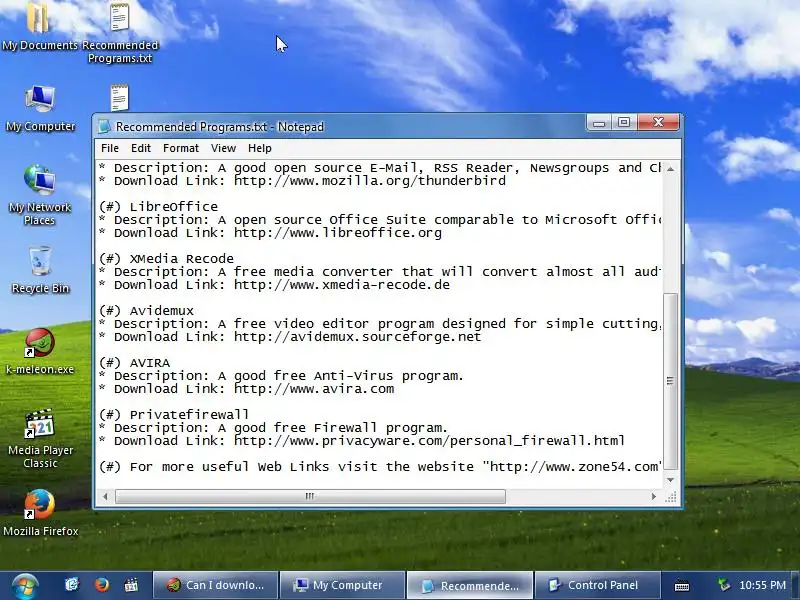Click the on-screen keyboard tray icon
The height and width of the screenshot is (600, 800).
click(682, 586)
